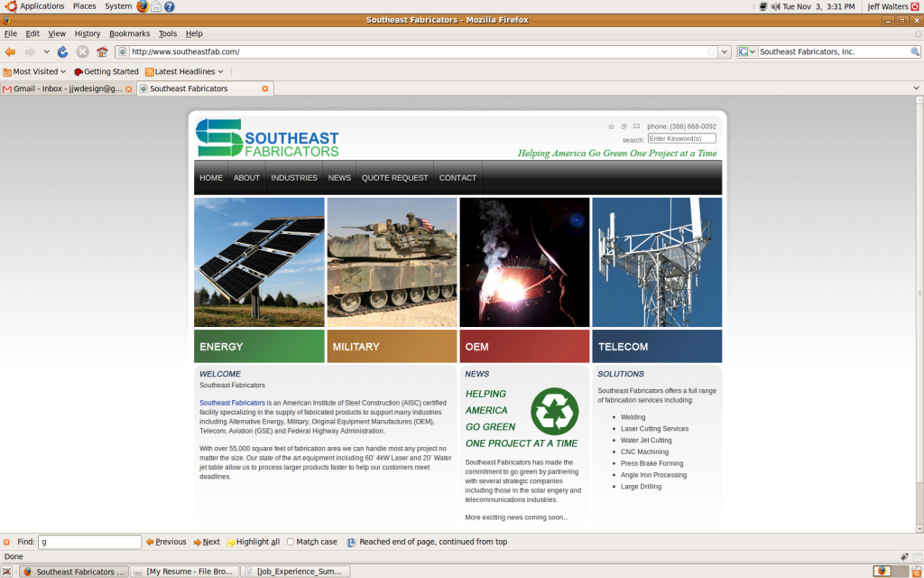Image resolution: width=924 pixels, height=578 pixels.
Task: Expand the Latest Headlines feed dropdown
Action: pos(184,71)
